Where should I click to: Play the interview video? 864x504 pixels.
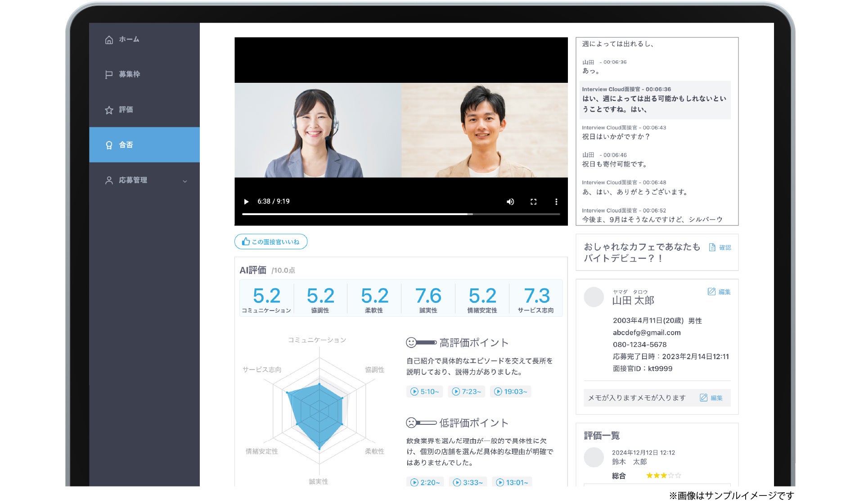(x=246, y=202)
